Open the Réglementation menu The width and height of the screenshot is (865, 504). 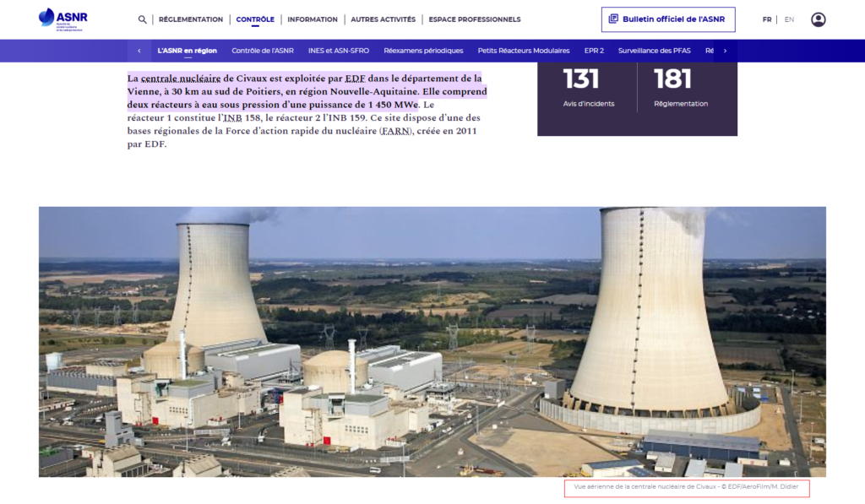[191, 19]
